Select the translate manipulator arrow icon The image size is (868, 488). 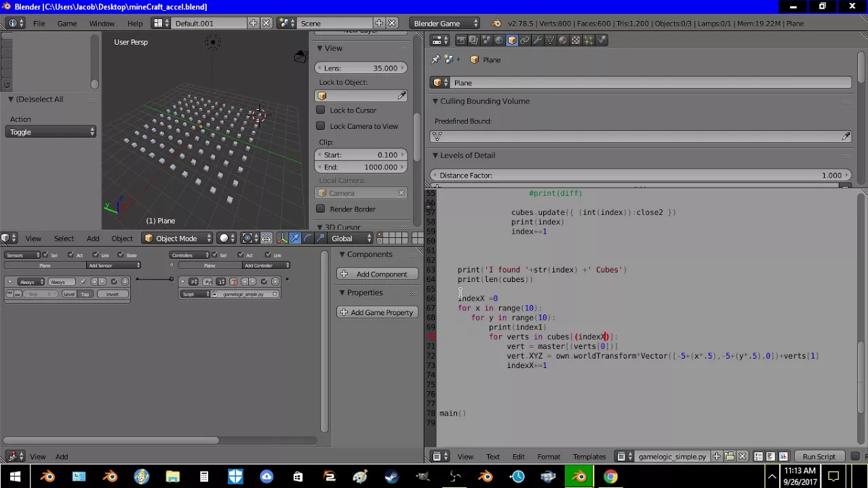pos(295,239)
